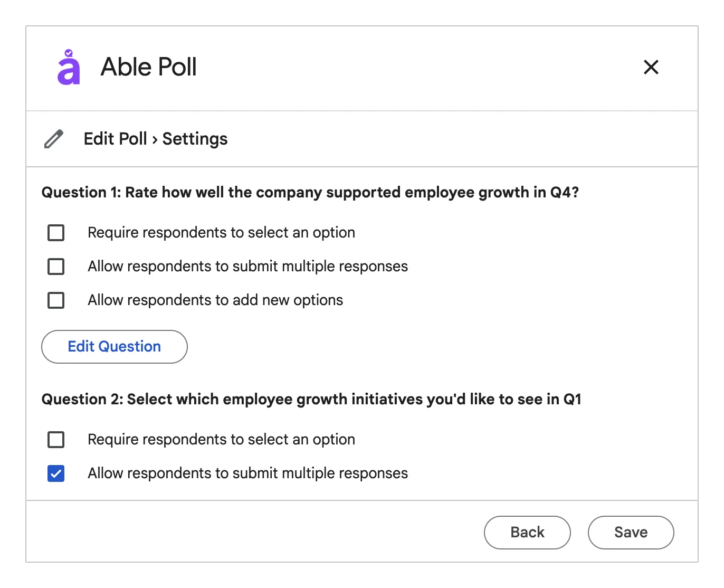Open the Edit Poll breadcrumb item
Image resolution: width=724 pixels, height=588 pixels.
coord(115,138)
